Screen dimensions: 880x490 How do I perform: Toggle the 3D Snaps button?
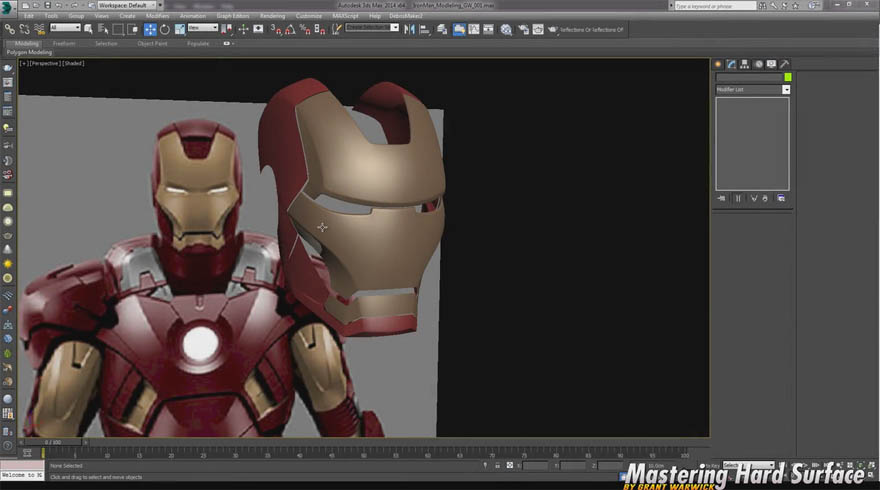coord(276,29)
